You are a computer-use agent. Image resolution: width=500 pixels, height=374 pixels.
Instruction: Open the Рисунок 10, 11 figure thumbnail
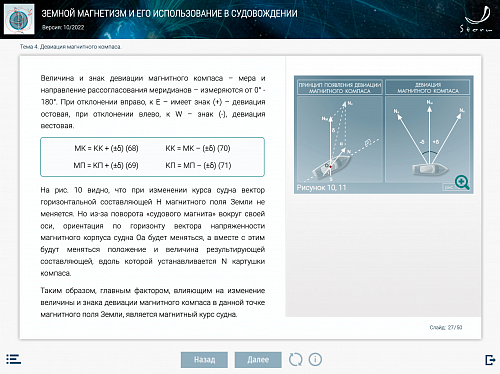point(384,134)
